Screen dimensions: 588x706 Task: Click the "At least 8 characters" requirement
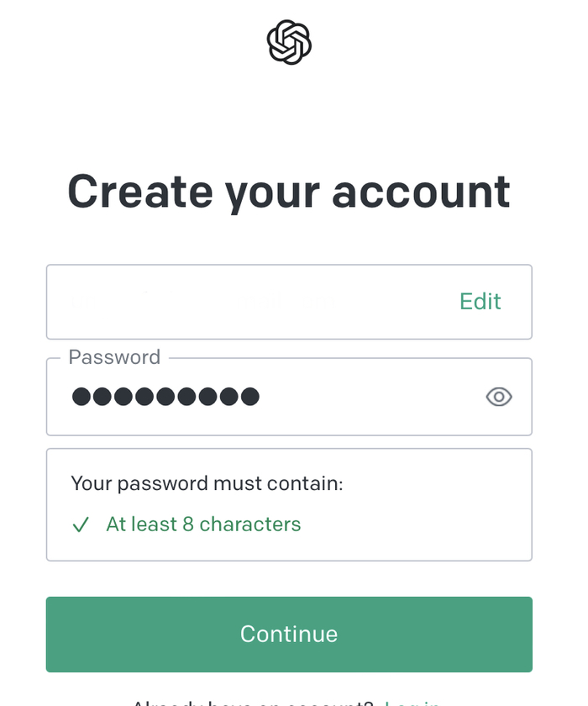coord(203,524)
